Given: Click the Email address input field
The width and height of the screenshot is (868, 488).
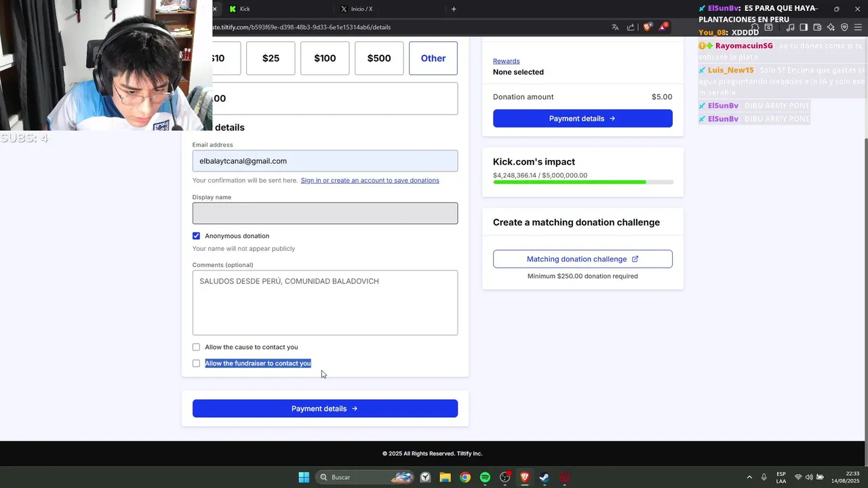Looking at the screenshot, I should coord(325,161).
